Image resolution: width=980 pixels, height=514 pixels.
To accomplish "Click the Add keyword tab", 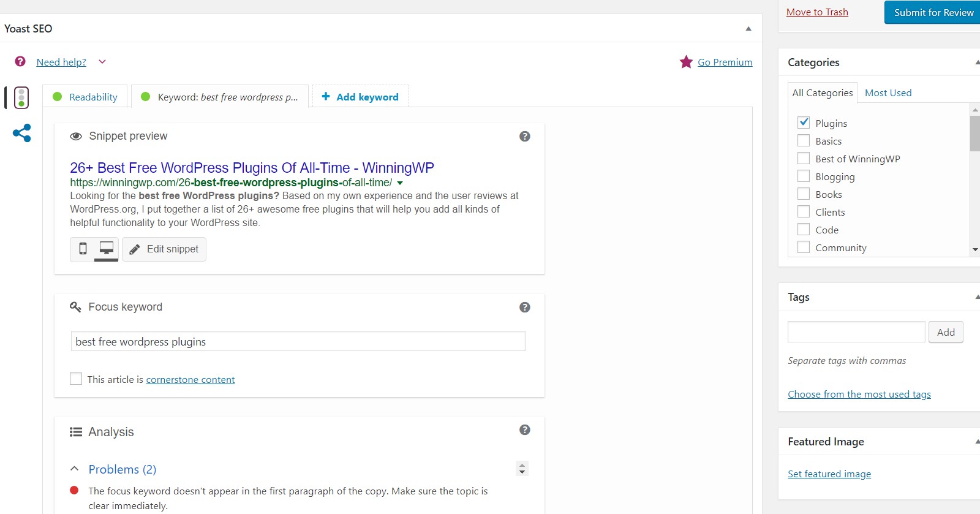I will click(360, 97).
